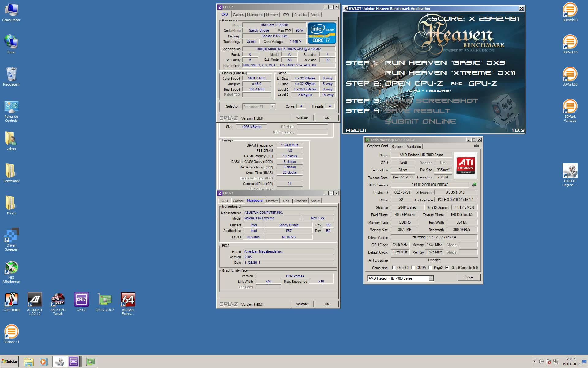Switch to GPU-Z Validation tab
This screenshot has height=368, width=588.
point(414,147)
